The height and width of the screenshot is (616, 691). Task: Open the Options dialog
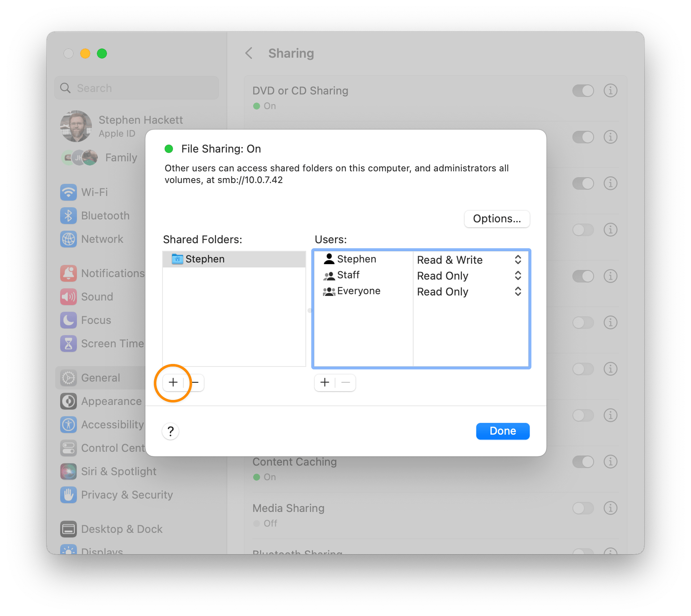pos(497,219)
